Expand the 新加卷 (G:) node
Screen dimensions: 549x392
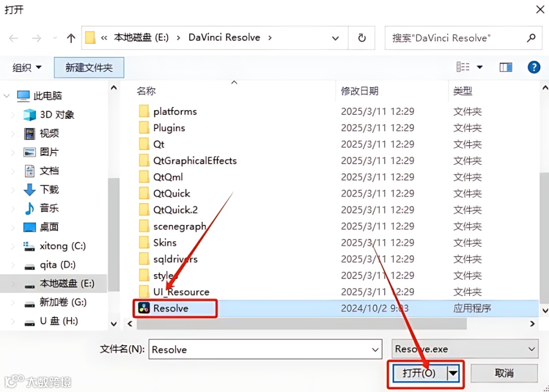coord(13,302)
